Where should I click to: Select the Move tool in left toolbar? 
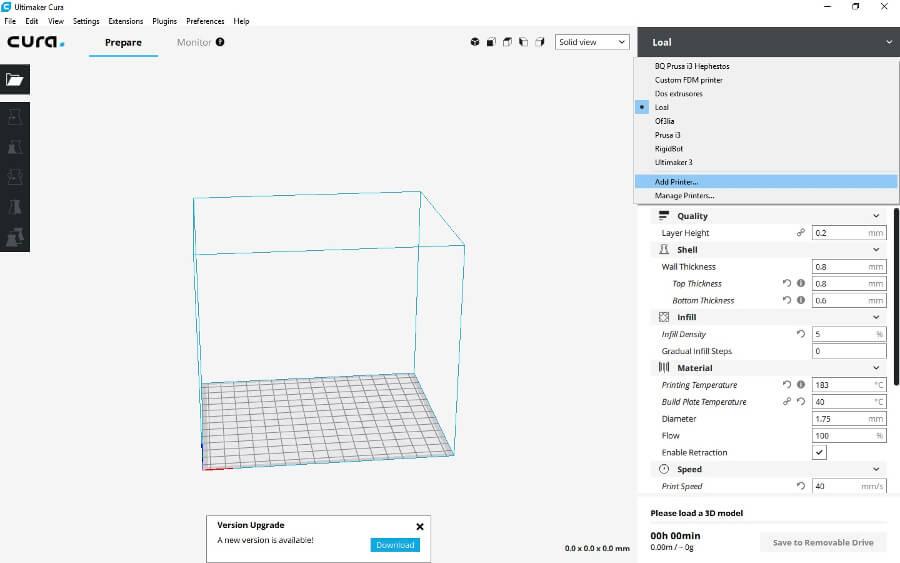pos(15,118)
